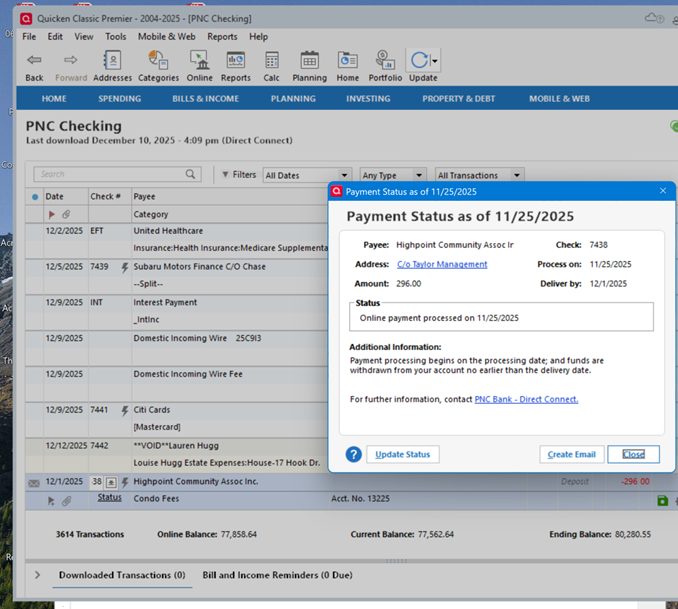Image resolution: width=678 pixels, height=609 pixels.
Task: Click the Update Status button
Action: point(403,454)
